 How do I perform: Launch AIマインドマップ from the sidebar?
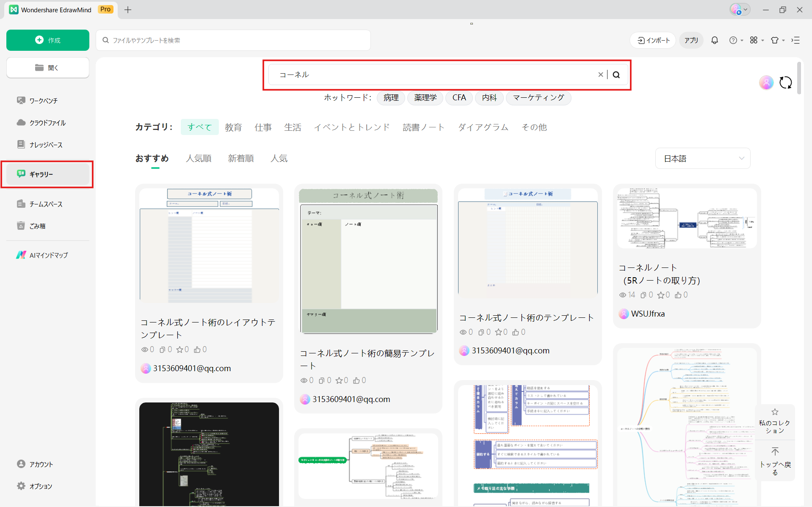(x=48, y=255)
